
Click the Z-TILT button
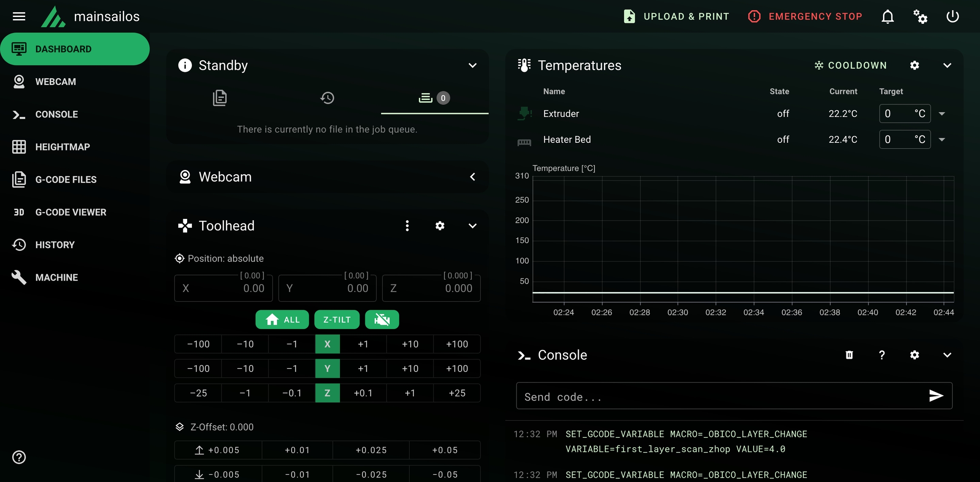pyautogui.click(x=336, y=320)
